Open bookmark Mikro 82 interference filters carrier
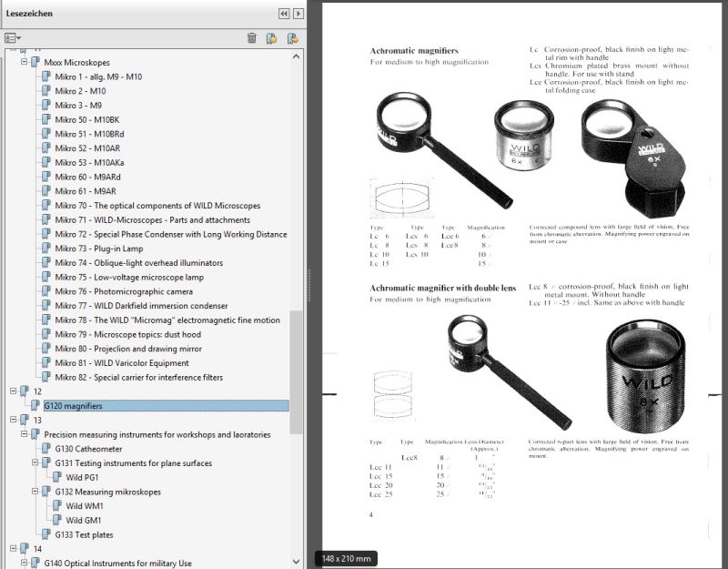 [x=139, y=377]
